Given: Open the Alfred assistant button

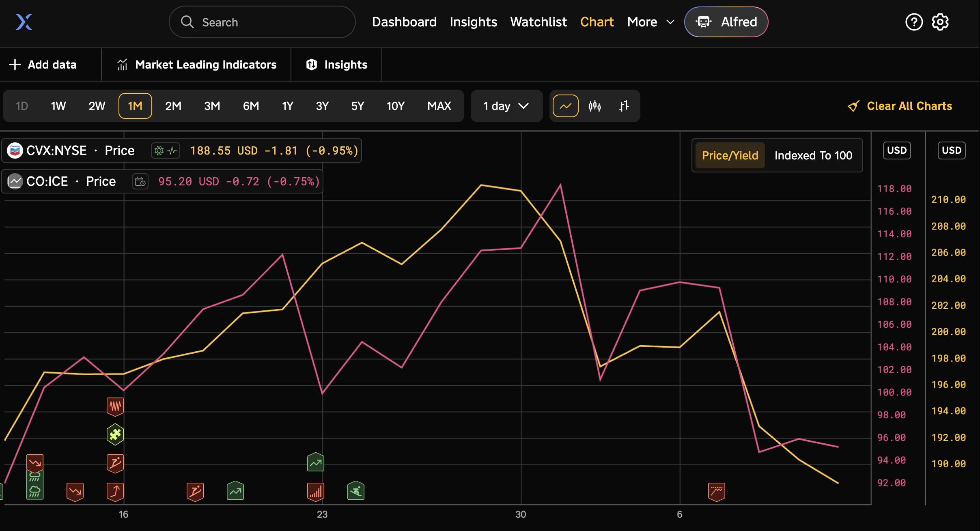Looking at the screenshot, I should [x=726, y=22].
